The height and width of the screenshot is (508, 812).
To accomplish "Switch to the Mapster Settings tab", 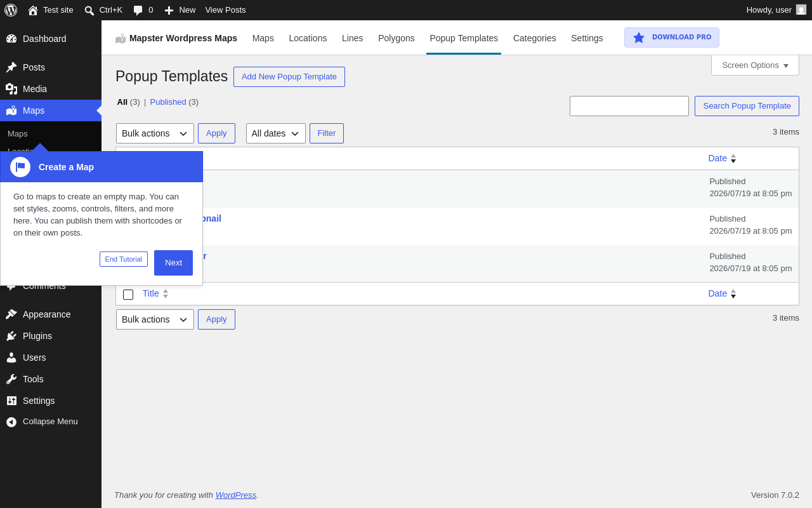I will click(587, 38).
